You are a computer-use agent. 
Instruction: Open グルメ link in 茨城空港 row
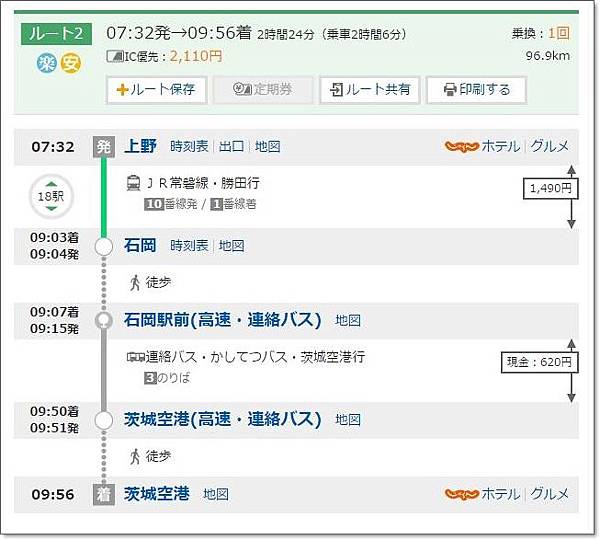549,494
